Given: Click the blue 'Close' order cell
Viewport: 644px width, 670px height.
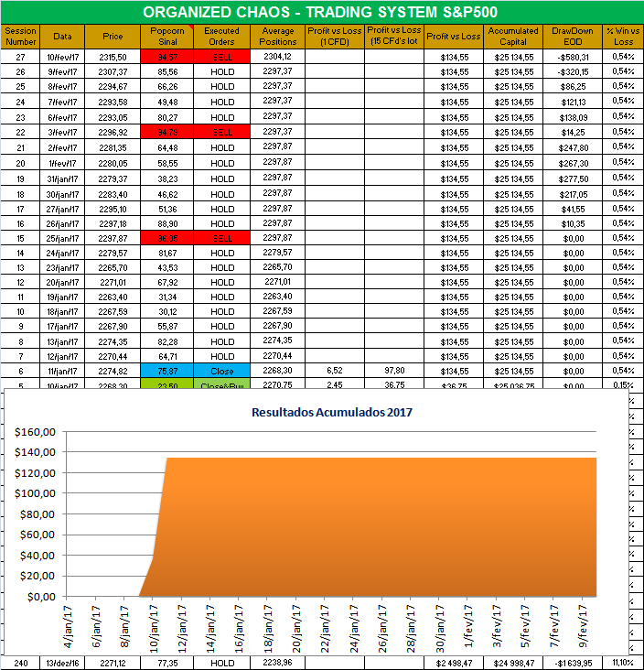Looking at the screenshot, I should tap(221, 371).
